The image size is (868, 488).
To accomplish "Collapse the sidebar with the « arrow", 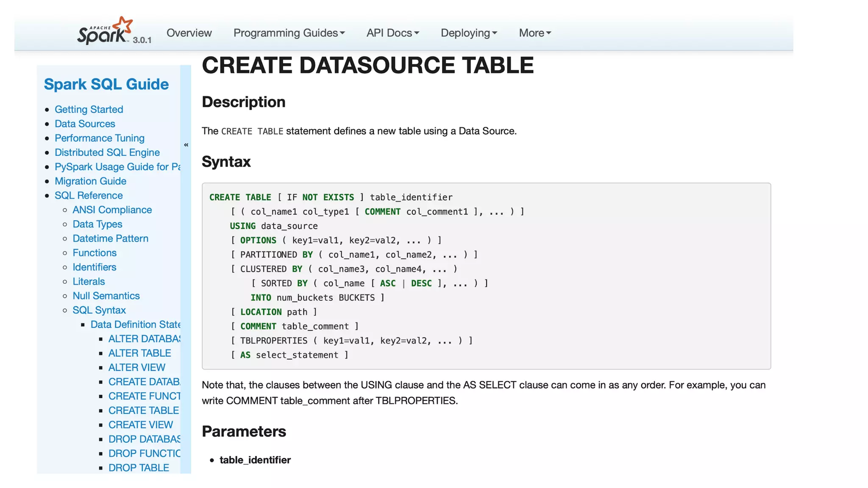I will [186, 145].
